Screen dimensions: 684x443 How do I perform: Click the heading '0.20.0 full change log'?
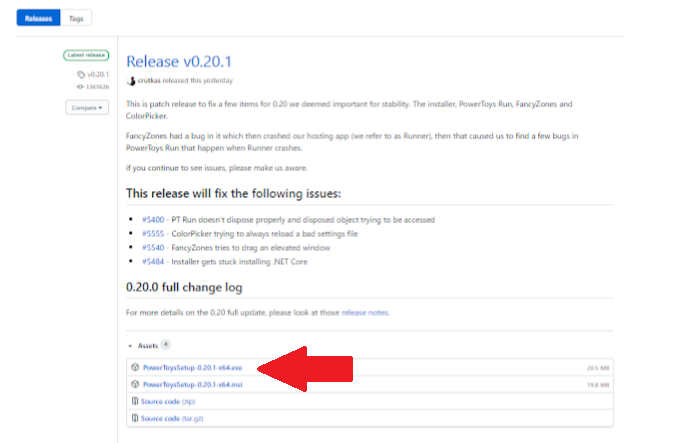184,287
